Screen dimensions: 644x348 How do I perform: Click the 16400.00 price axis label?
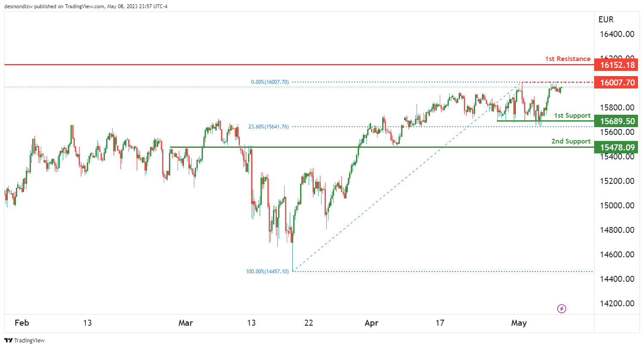click(x=617, y=34)
